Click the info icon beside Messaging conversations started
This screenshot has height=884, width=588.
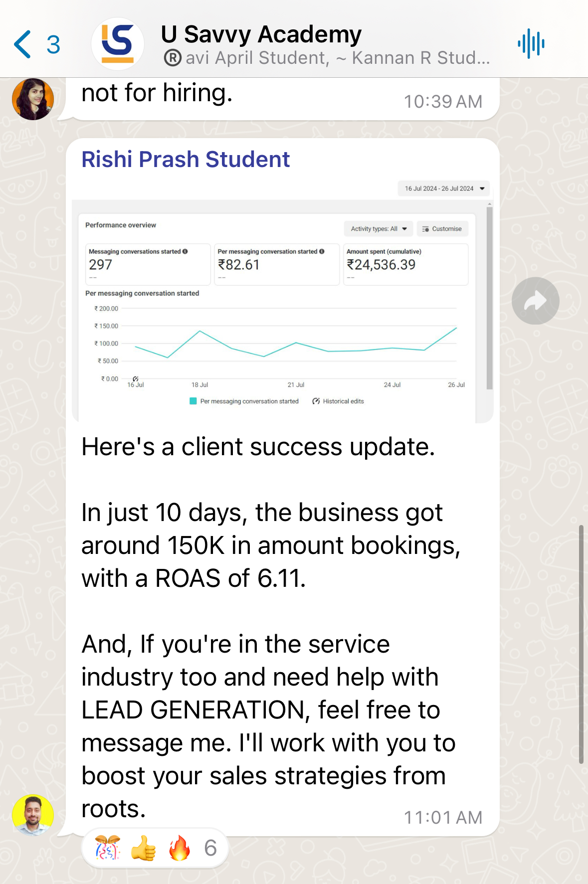185,252
